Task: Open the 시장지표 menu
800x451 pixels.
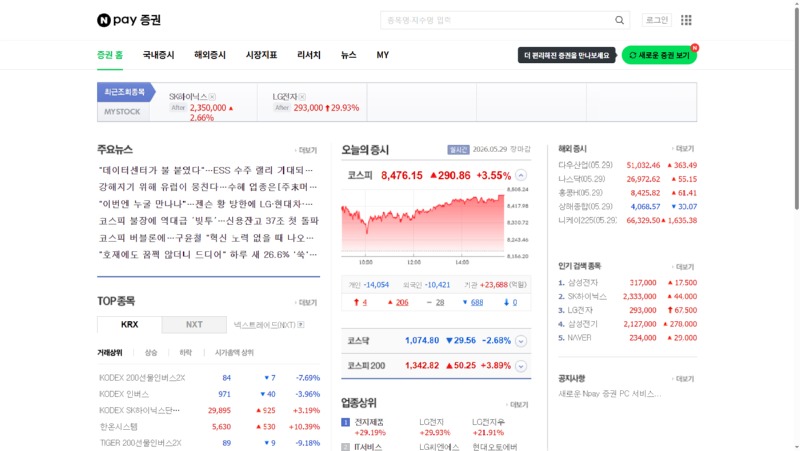Action: coord(261,55)
